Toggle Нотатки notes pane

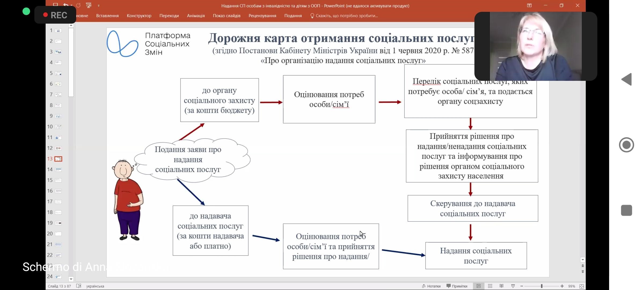point(431,286)
